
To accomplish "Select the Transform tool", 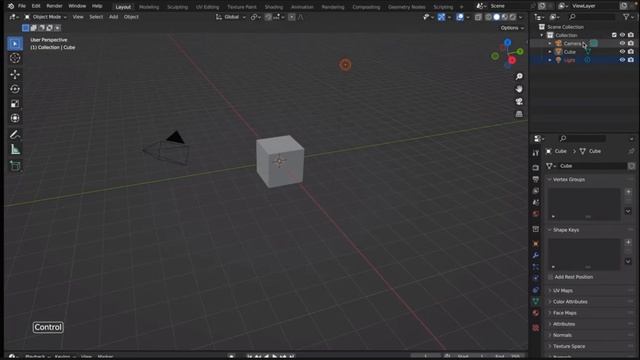I will 15,118.
